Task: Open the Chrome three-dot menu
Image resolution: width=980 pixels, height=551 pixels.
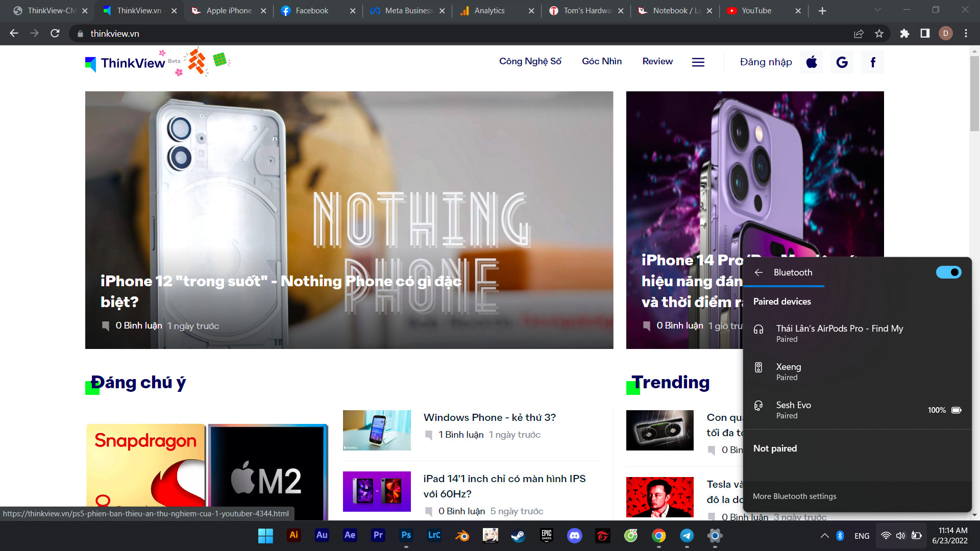Action: tap(966, 33)
